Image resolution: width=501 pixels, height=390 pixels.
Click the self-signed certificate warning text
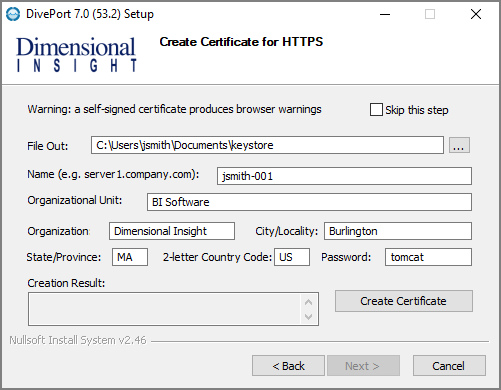coord(174,109)
